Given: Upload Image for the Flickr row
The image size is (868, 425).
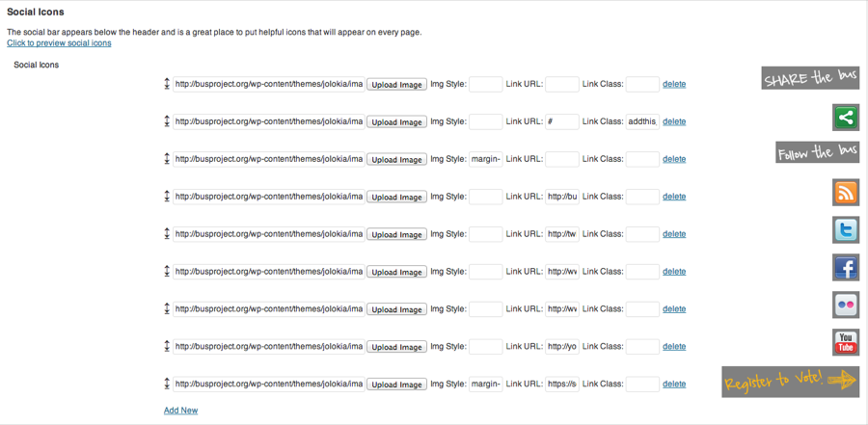Looking at the screenshot, I should point(397,309).
